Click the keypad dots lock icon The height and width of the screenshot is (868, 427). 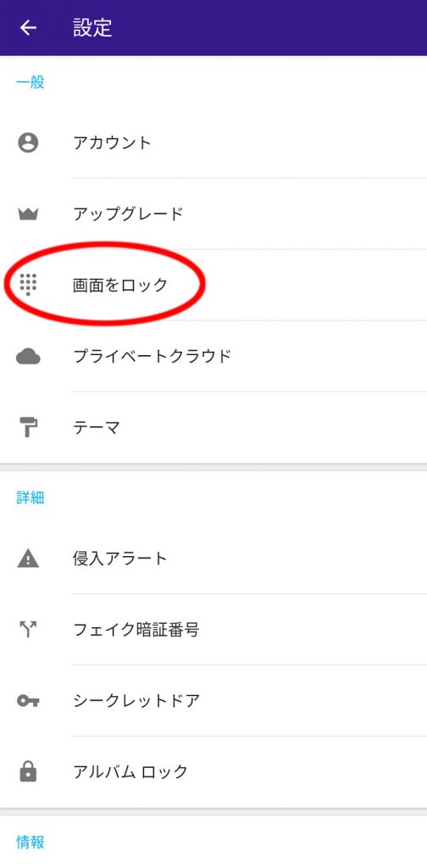[28, 285]
